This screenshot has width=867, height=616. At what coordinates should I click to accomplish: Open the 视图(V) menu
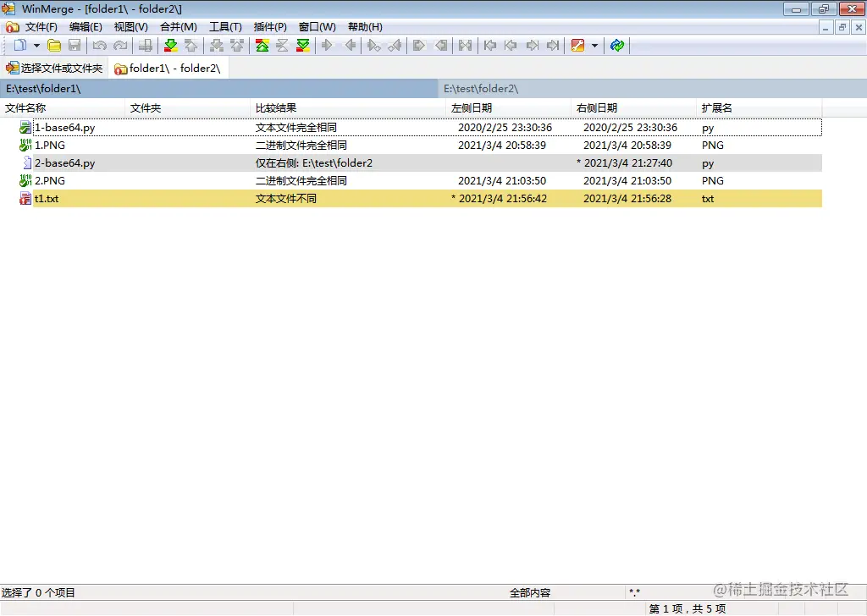131,27
